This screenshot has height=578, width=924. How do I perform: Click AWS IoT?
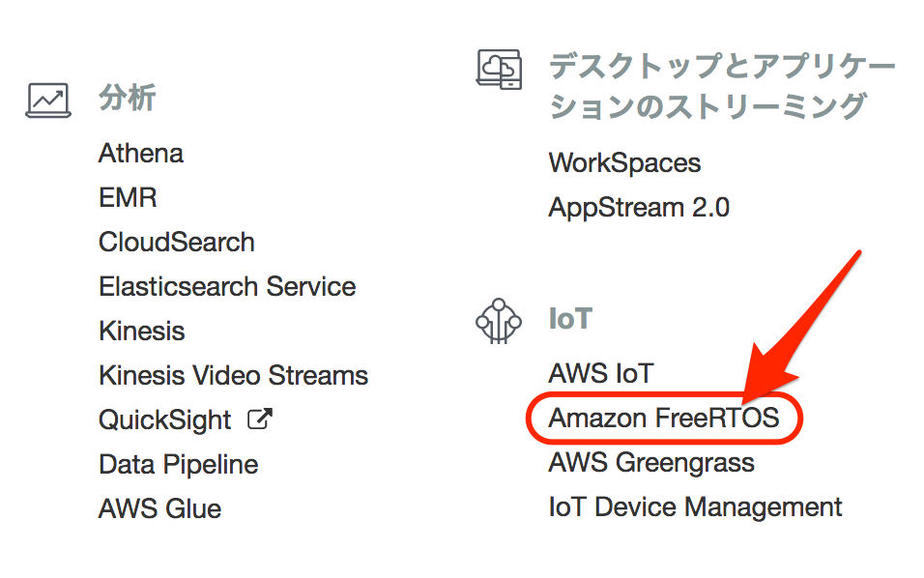601,372
